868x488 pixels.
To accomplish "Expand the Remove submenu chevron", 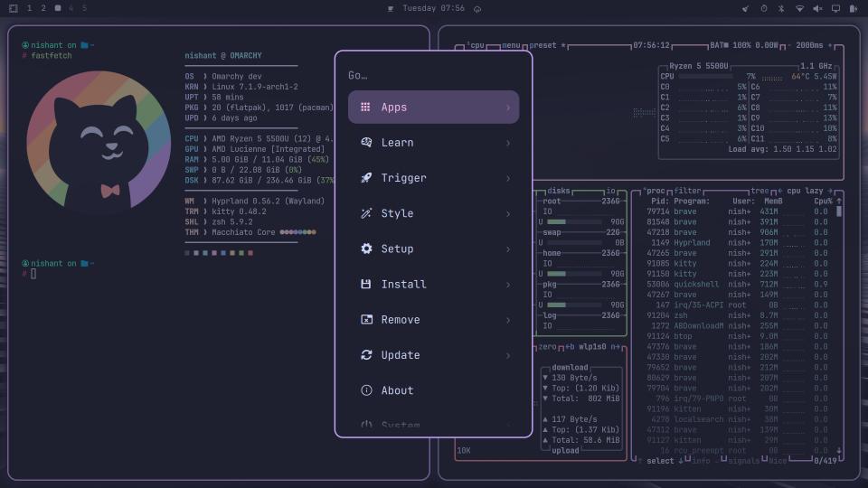I will [x=507, y=320].
